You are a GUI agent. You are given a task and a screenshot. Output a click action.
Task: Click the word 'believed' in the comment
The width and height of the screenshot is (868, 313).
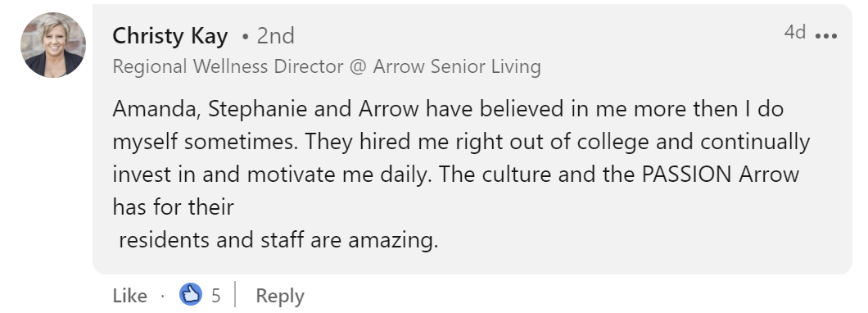[x=522, y=109]
